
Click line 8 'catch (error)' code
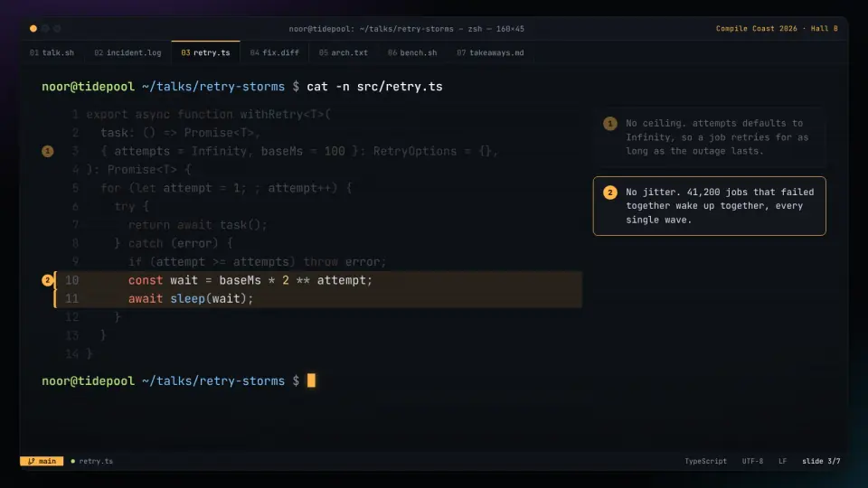point(173,243)
